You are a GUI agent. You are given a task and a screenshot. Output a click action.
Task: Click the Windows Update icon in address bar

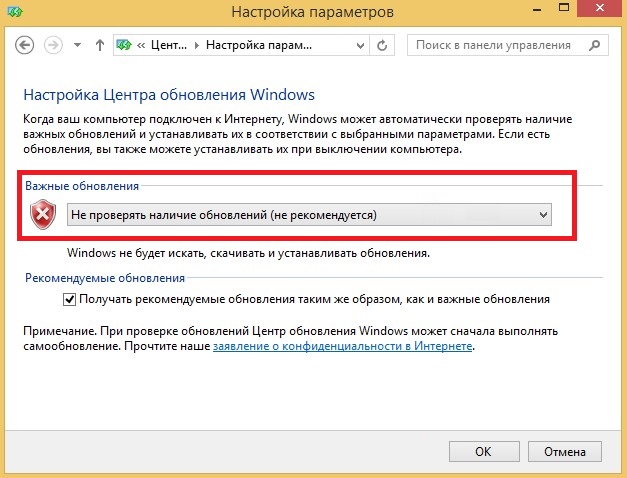coord(124,45)
